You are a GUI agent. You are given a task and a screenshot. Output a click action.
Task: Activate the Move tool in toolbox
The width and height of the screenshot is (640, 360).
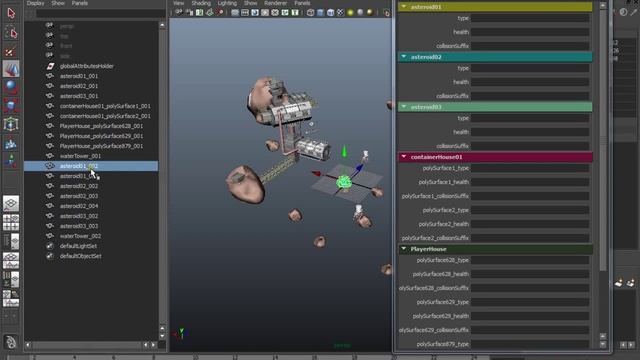[11, 69]
